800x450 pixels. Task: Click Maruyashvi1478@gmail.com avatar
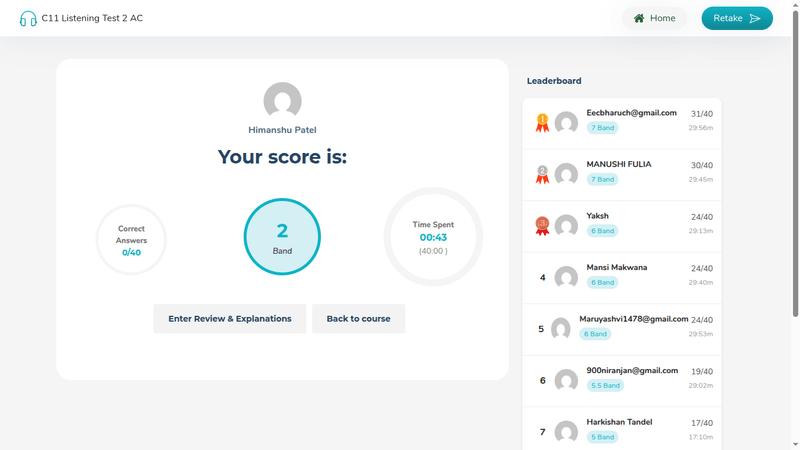pos(561,329)
